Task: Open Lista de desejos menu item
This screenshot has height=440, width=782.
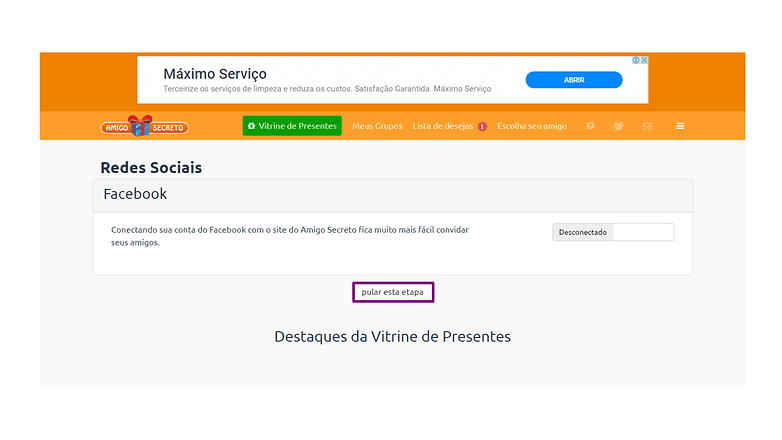Action: click(443, 126)
